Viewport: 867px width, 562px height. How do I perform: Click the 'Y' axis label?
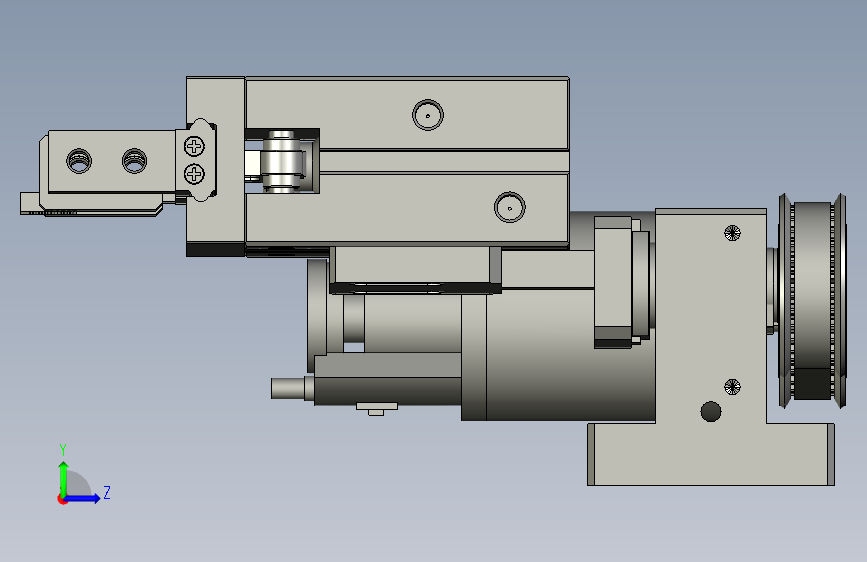point(63,450)
